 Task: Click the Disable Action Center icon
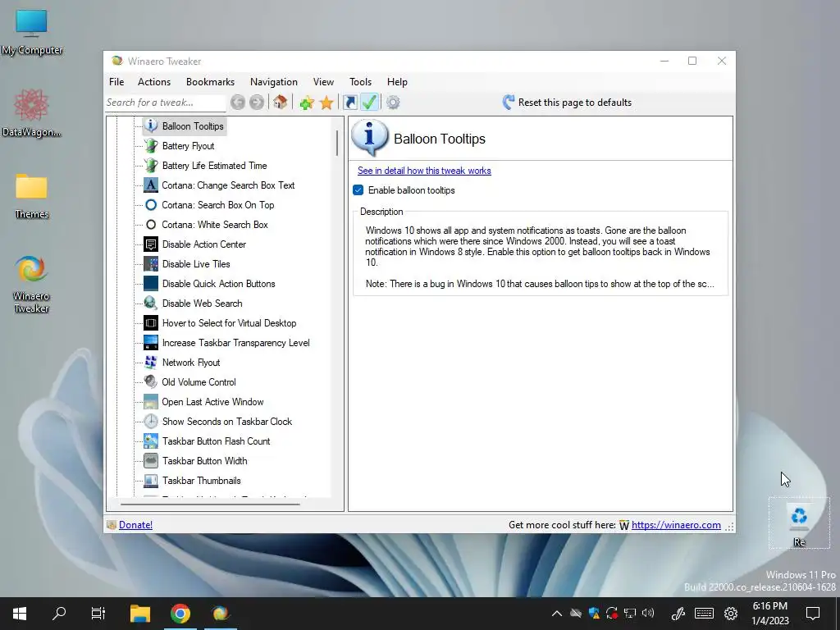(151, 244)
